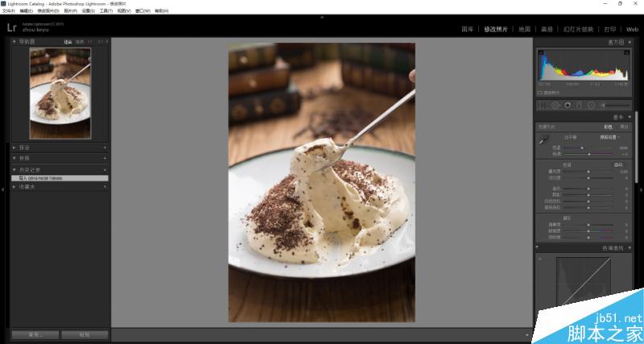Pick the white balance eyedropper

pyautogui.click(x=544, y=140)
